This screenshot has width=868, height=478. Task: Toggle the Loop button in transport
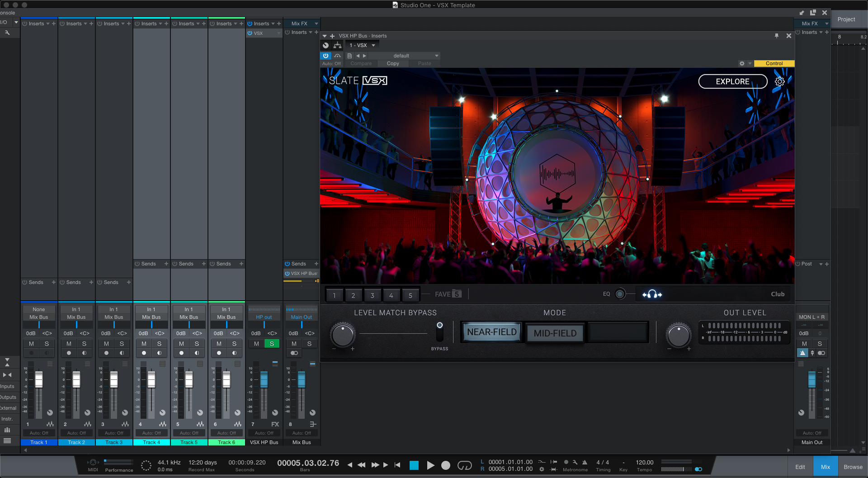pyautogui.click(x=464, y=465)
